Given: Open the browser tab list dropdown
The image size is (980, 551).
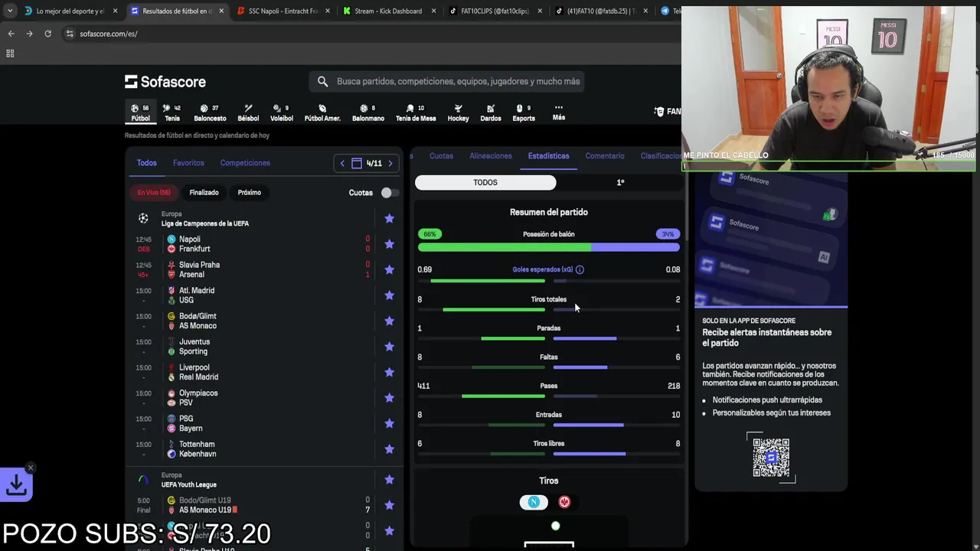Looking at the screenshot, I should point(10,11).
